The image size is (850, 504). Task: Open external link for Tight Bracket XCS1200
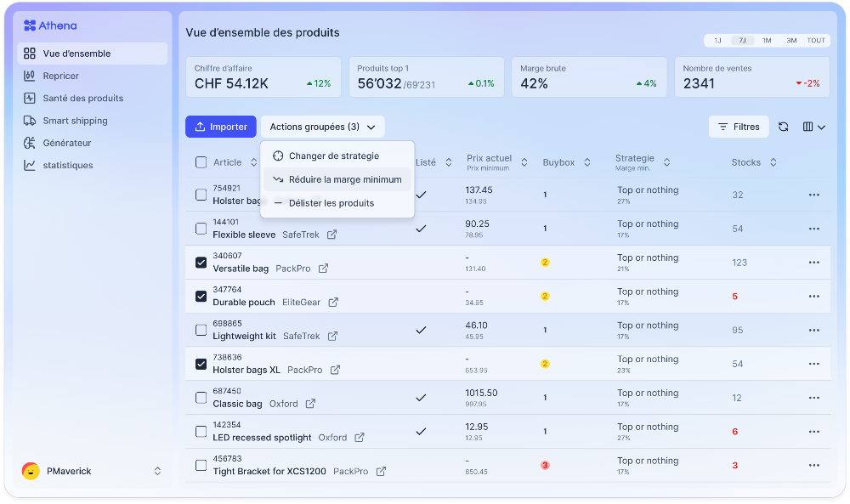tap(381, 472)
